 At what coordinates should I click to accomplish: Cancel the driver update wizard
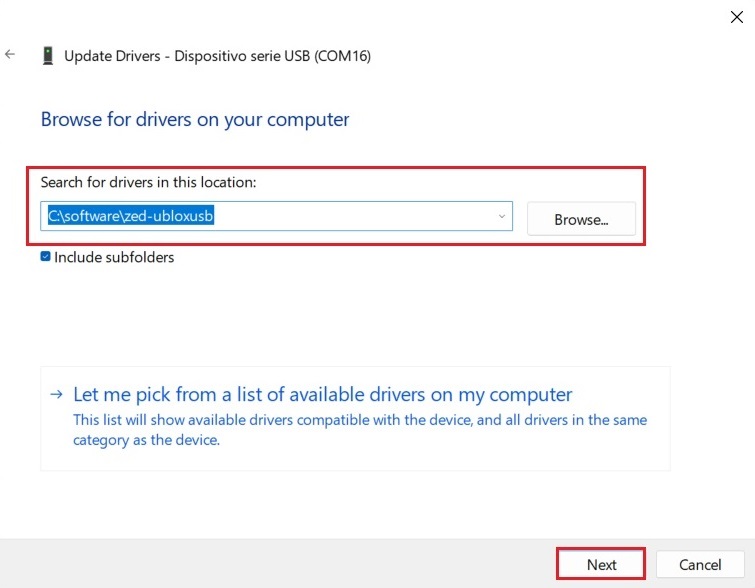click(700, 564)
